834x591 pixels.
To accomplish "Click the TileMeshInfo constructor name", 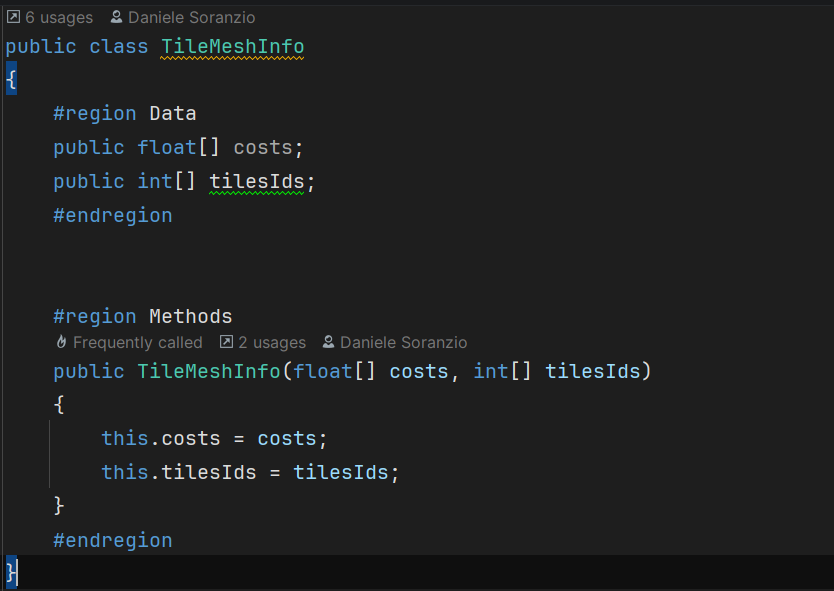I will click(208, 372).
